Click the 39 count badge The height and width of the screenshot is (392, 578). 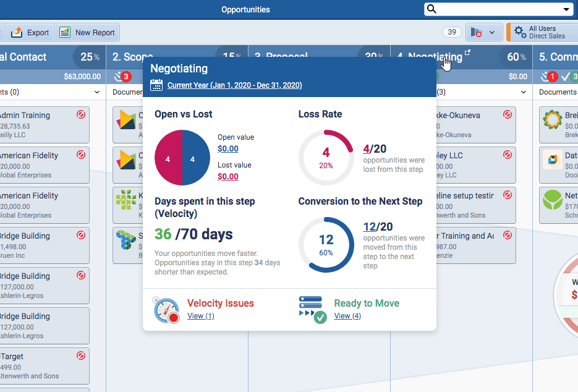(452, 32)
